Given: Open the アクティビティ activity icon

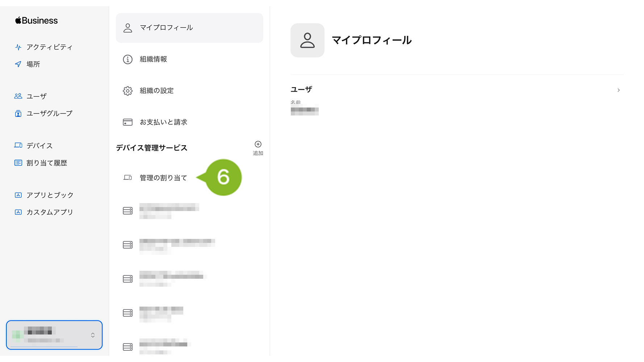Looking at the screenshot, I should (x=18, y=47).
